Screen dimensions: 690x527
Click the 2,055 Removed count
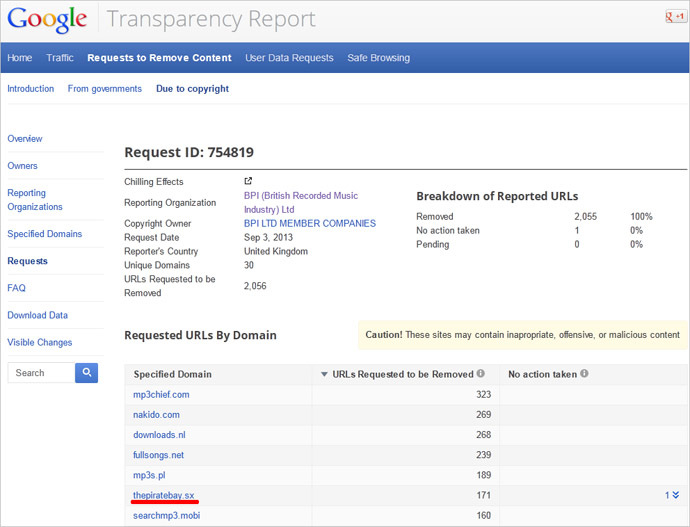pyautogui.click(x=585, y=216)
